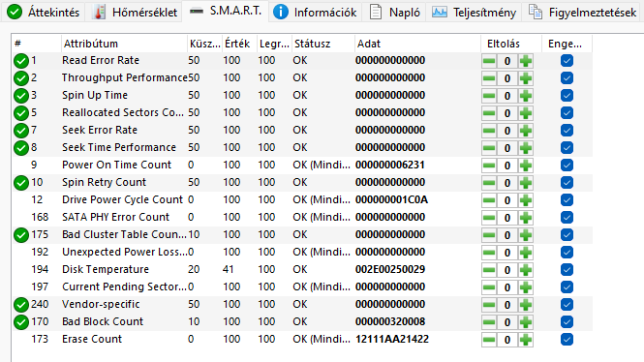
Task: Toggle enable checkbox for Reallocated Sectors Count
Action: click(x=567, y=113)
